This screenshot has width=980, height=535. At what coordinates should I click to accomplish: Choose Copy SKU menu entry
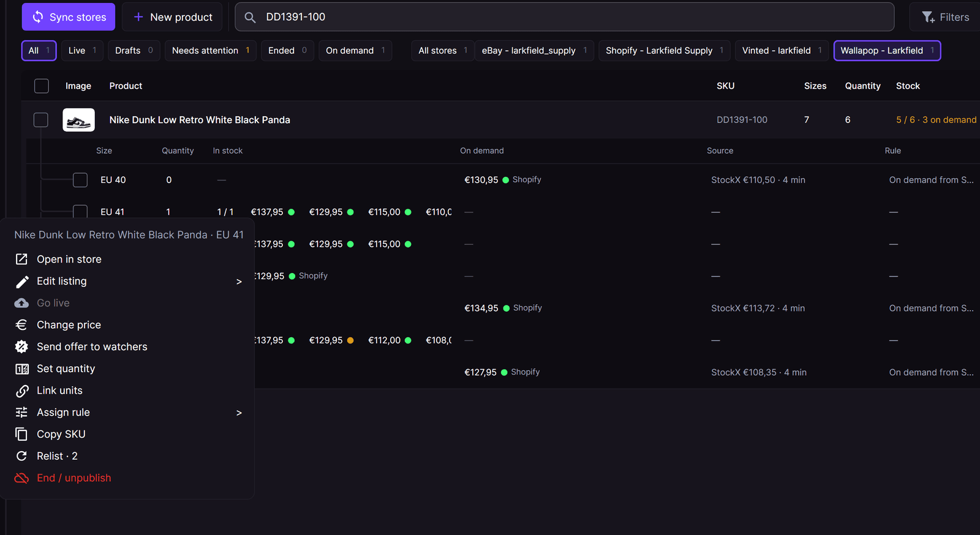[127, 434]
